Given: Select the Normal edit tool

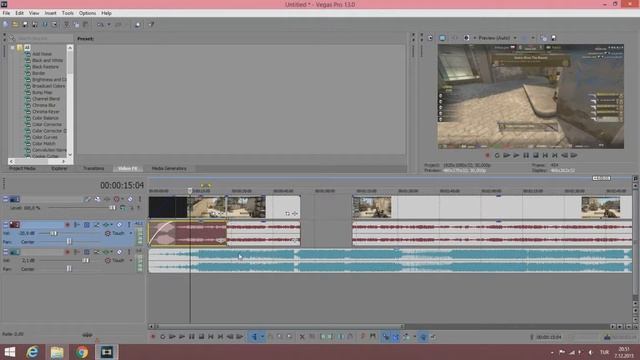Looking at the screenshot, I should click(254, 337).
